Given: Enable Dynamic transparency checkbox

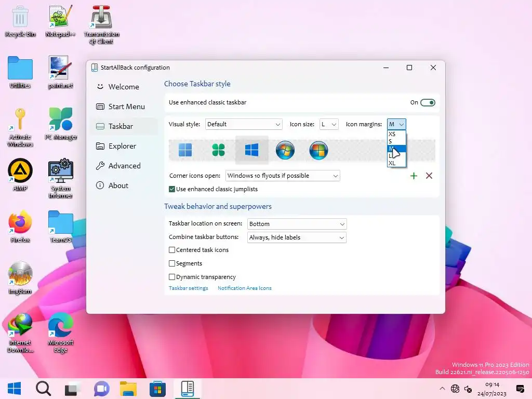Looking at the screenshot, I should [x=172, y=277].
